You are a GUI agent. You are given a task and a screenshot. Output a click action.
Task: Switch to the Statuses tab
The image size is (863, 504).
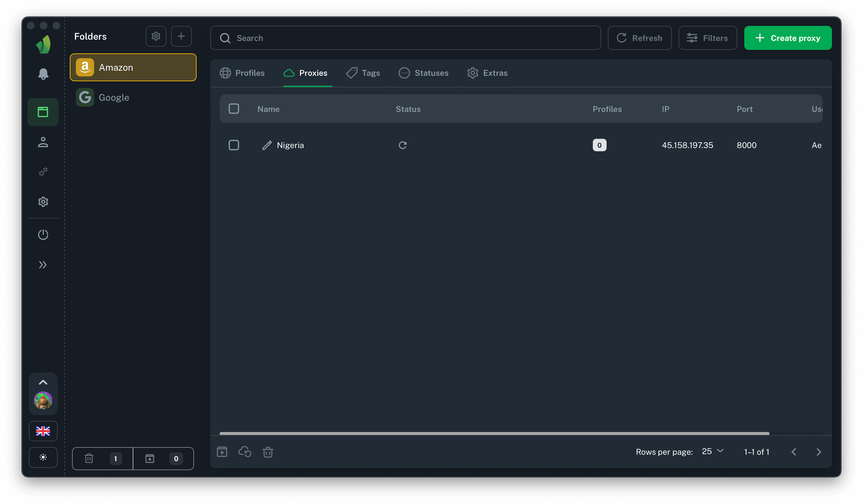(423, 73)
